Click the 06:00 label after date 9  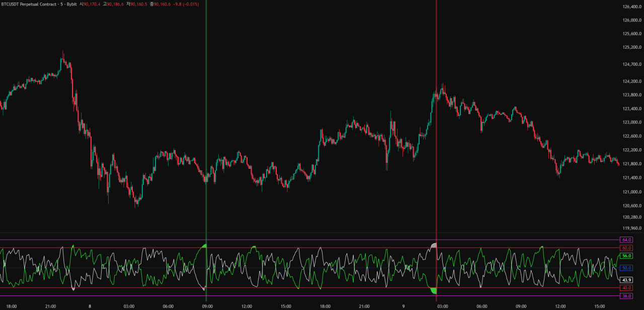tap(482, 306)
